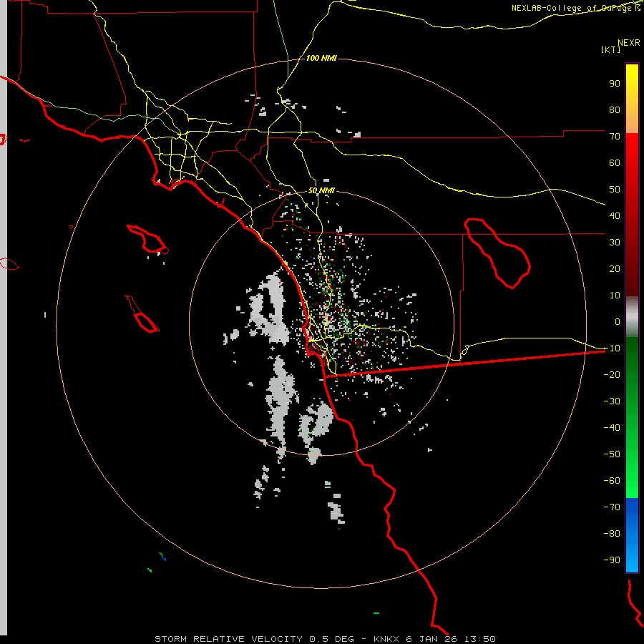Click the 90 value on the velocity scale
Screen dimensions: 644x644
[x=615, y=84]
